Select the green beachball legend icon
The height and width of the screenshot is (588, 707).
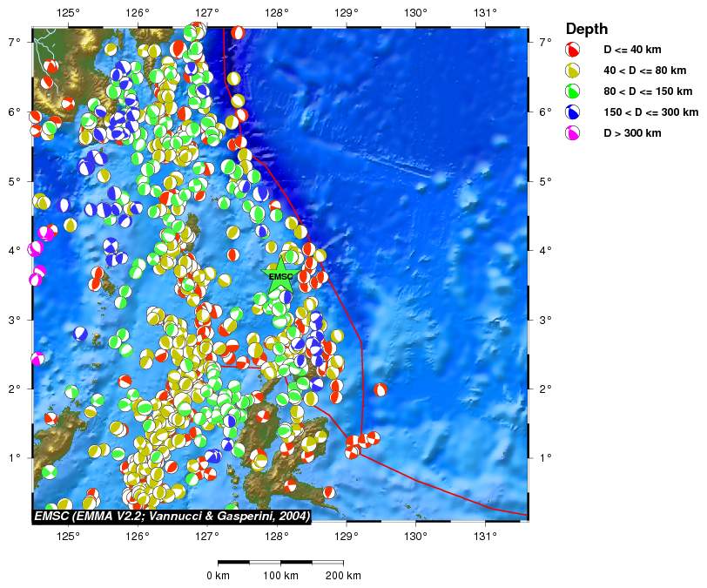click(573, 91)
